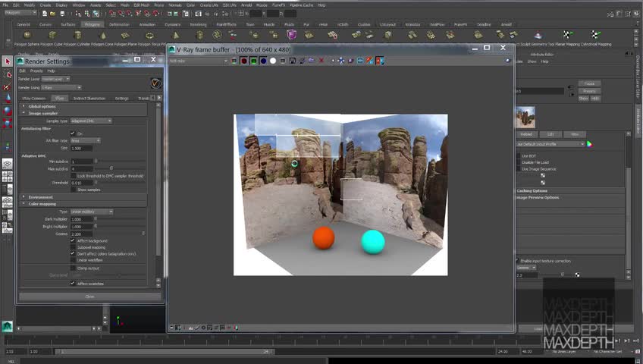Click Sculpt Geometry Tool shelf icon
This screenshot has width=643, height=364.
click(x=538, y=35)
